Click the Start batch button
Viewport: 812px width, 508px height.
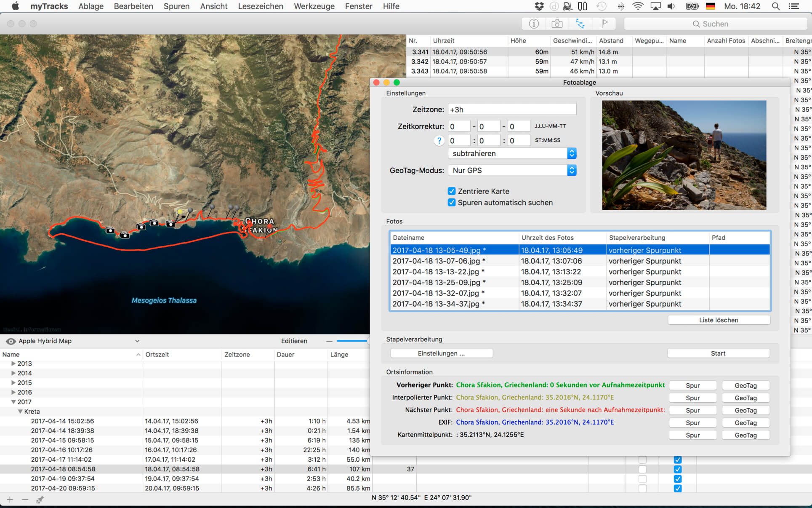[718, 353]
